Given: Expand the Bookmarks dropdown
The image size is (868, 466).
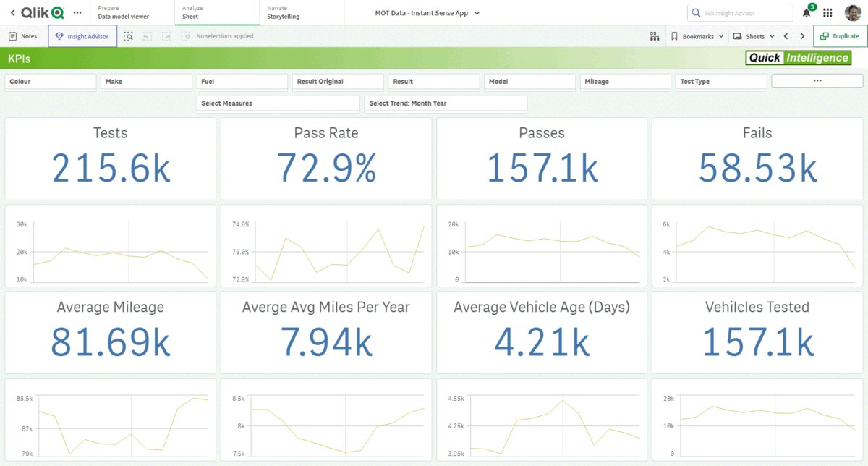Looking at the screenshot, I should coord(697,36).
